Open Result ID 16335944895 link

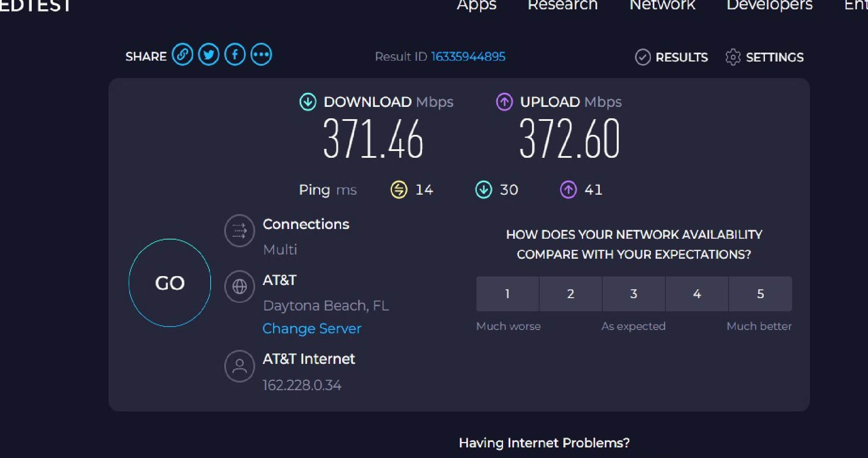click(468, 57)
